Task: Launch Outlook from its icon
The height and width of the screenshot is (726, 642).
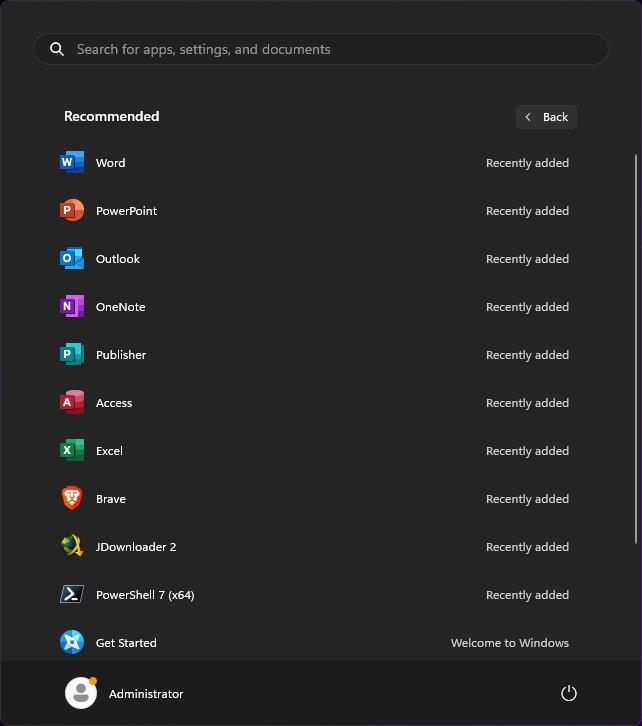Action: [72, 258]
